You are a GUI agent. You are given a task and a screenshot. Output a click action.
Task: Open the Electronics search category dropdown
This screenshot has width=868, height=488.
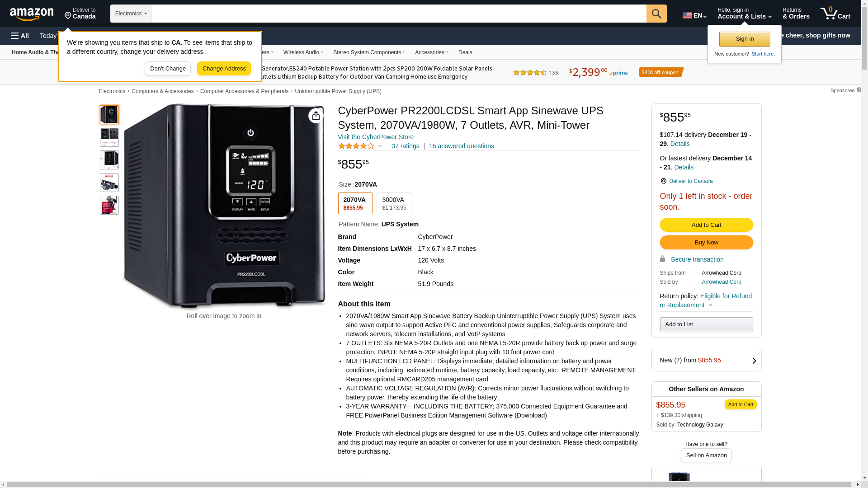tap(131, 14)
